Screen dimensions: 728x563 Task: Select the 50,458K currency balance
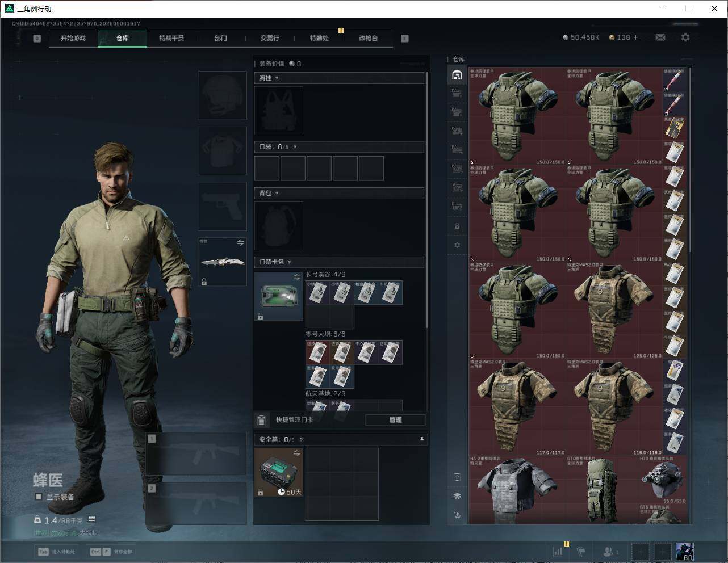(x=581, y=37)
